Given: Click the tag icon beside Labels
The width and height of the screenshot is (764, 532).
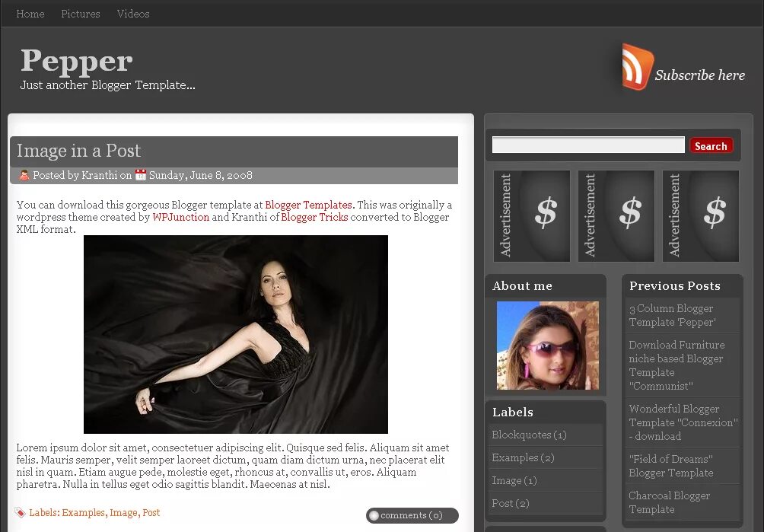Looking at the screenshot, I should point(20,512).
